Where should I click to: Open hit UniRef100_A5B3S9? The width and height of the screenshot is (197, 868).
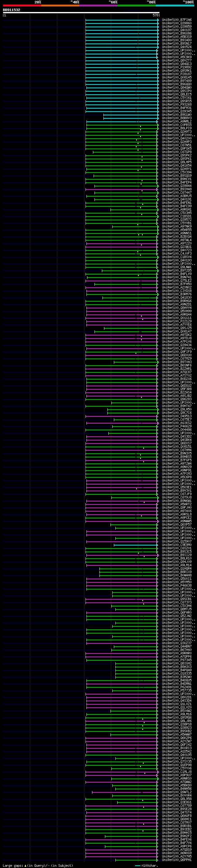tap(177, 37)
